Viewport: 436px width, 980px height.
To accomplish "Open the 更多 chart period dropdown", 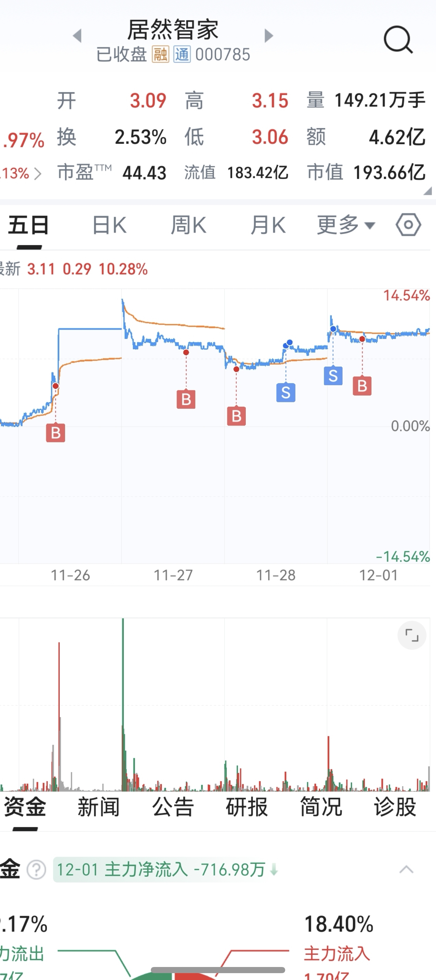I will coord(346,225).
